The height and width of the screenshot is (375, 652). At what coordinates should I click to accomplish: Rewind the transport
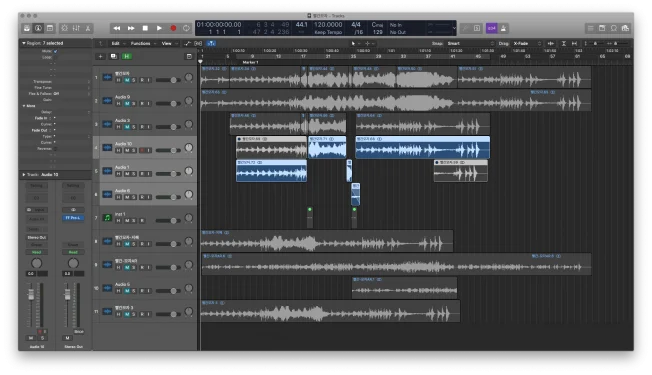[117, 28]
